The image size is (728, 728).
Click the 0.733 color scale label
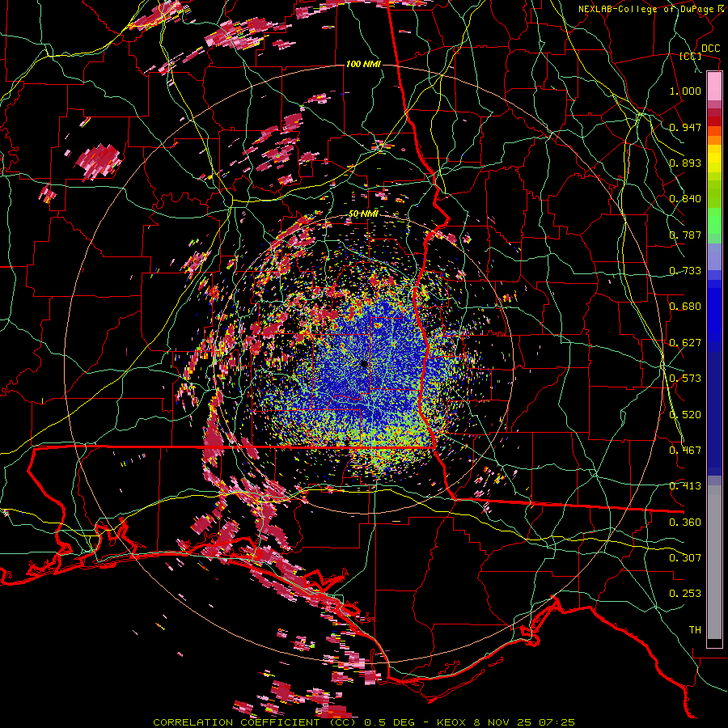(x=685, y=271)
